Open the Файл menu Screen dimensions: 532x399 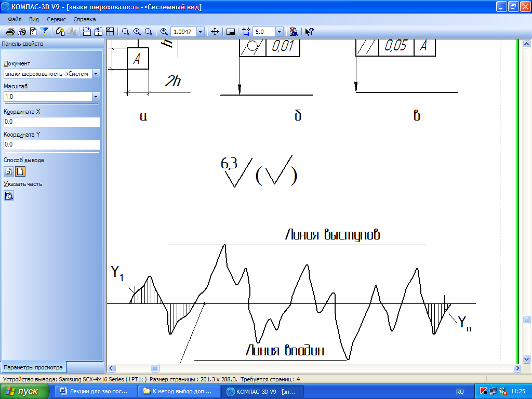point(15,19)
